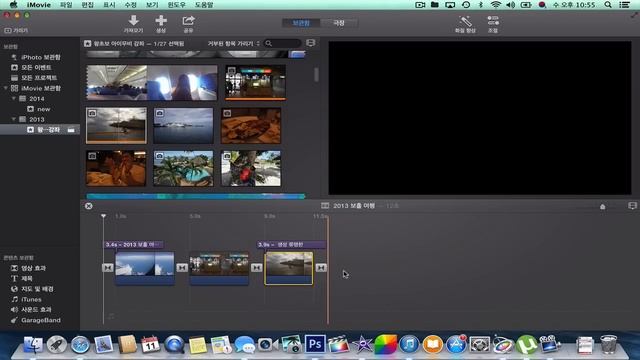Select the food dish photo thumbnail
The height and width of the screenshot is (360, 640).
click(251, 125)
